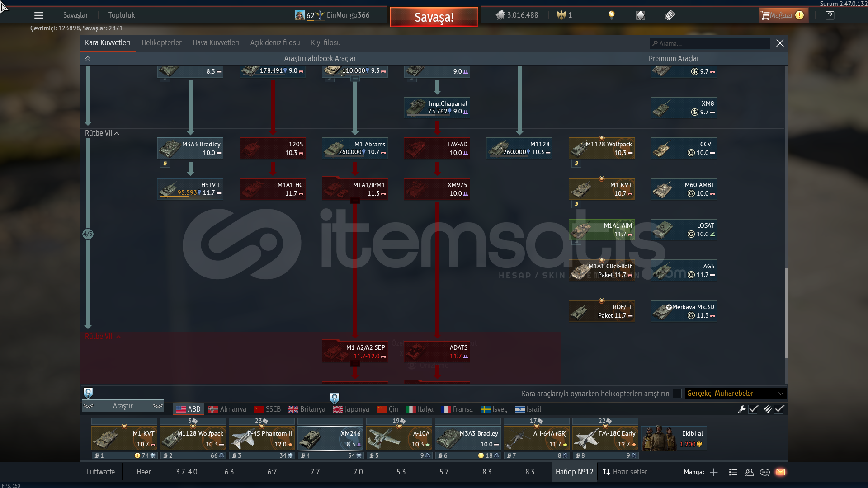Toggle helicopter research while playing ground checkbox

677,394
